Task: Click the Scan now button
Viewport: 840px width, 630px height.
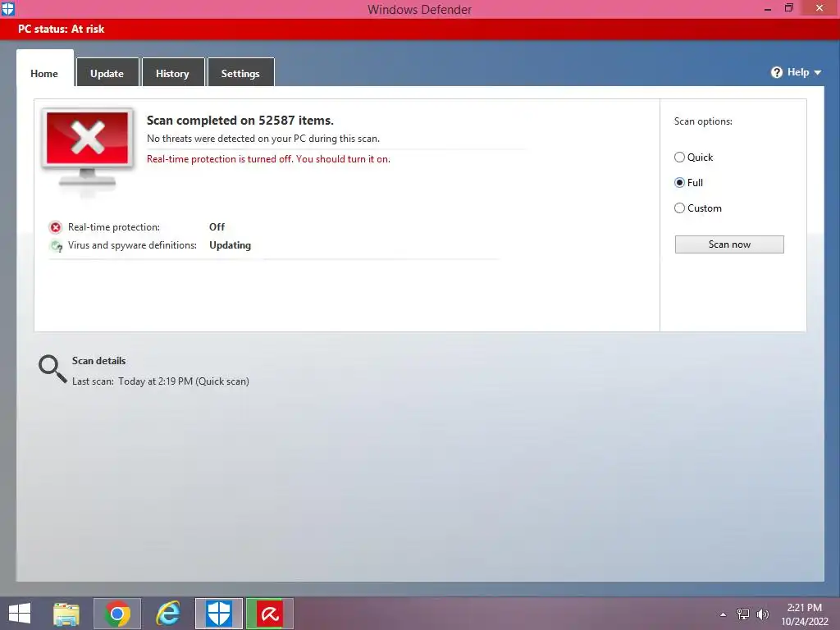Action: click(729, 244)
